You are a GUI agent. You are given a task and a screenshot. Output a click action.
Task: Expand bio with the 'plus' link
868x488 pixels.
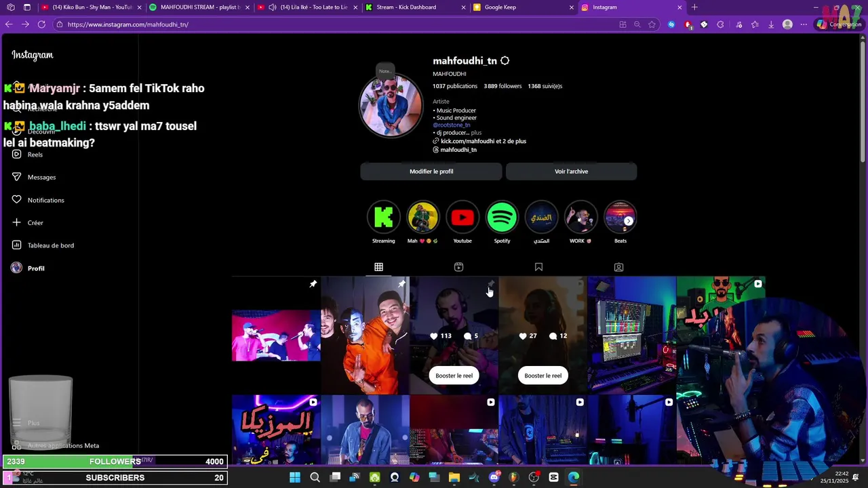tap(476, 133)
